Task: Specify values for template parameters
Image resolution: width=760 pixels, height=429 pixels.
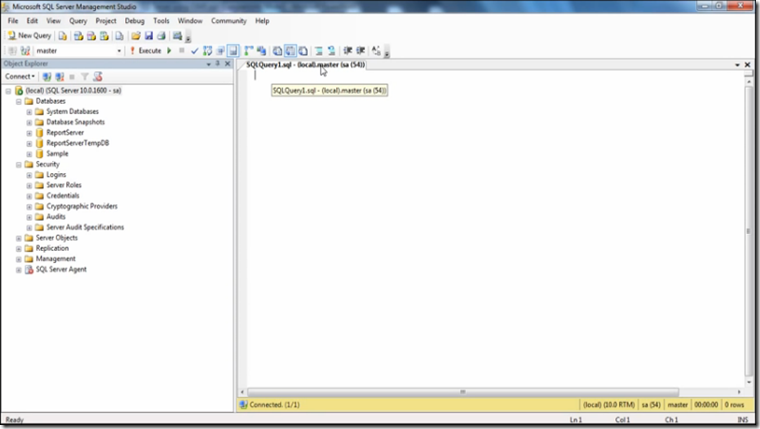Action: [376, 50]
